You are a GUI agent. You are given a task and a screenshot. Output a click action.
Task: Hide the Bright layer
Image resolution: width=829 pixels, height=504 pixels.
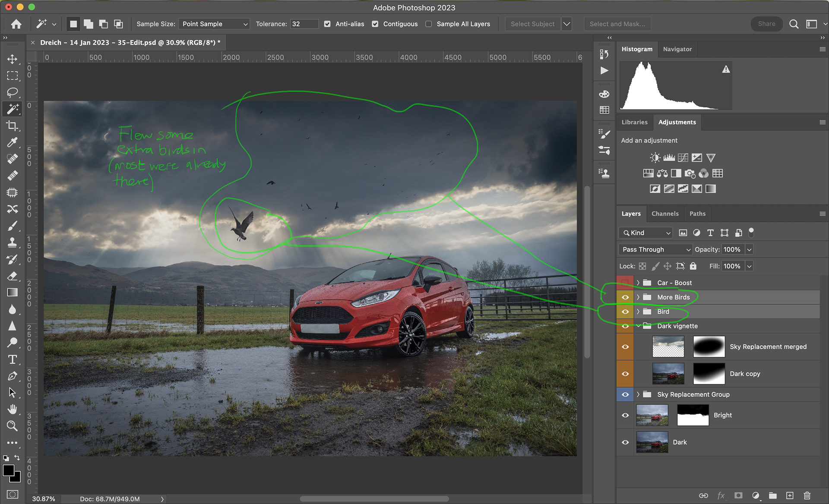(625, 415)
